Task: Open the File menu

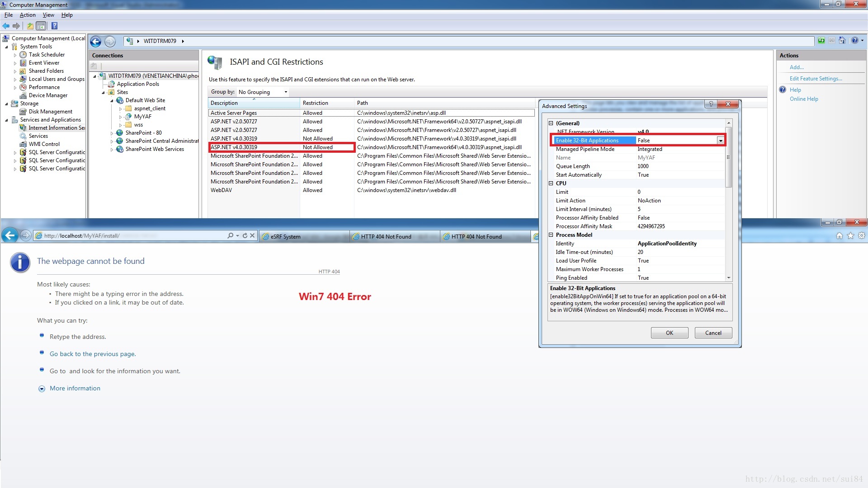Action: [x=9, y=15]
